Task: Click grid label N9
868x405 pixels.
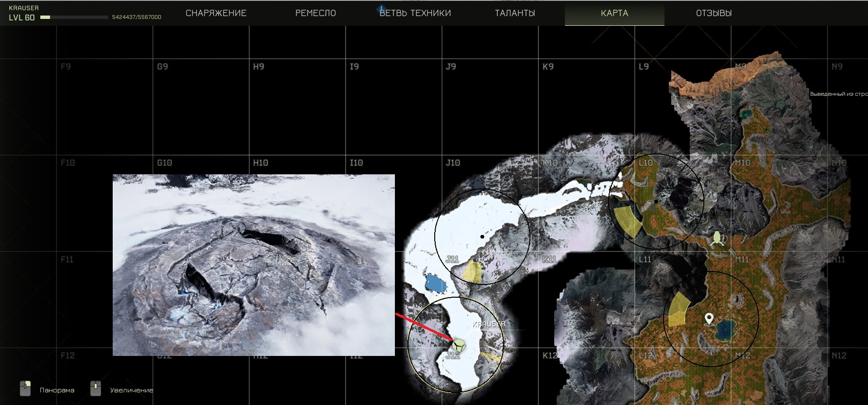Action: 837,67
